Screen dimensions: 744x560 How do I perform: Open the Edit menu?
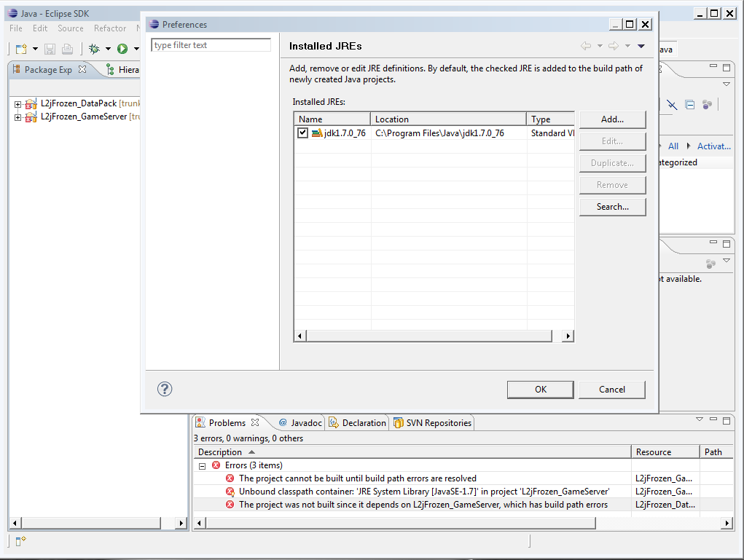click(x=40, y=28)
